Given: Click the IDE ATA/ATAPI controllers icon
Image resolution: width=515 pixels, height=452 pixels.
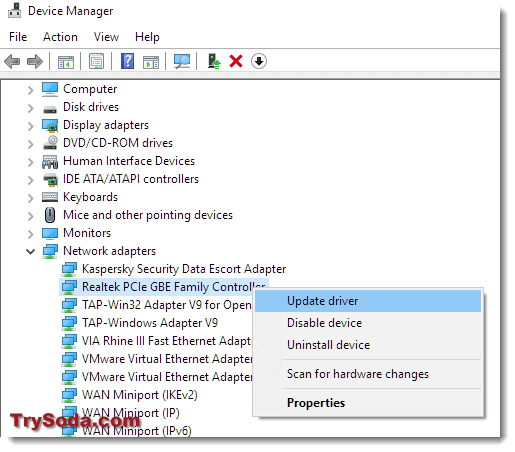Looking at the screenshot, I should click(x=50, y=179).
